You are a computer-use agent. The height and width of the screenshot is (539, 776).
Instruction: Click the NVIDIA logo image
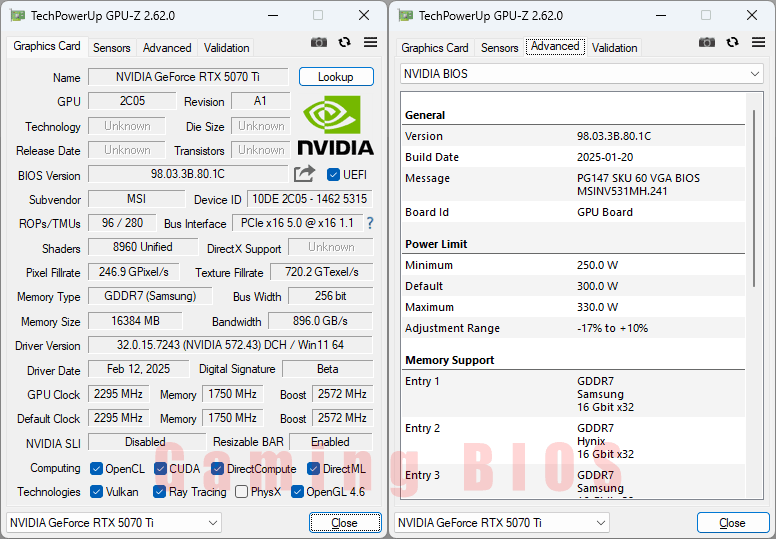(x=336, y=125)
